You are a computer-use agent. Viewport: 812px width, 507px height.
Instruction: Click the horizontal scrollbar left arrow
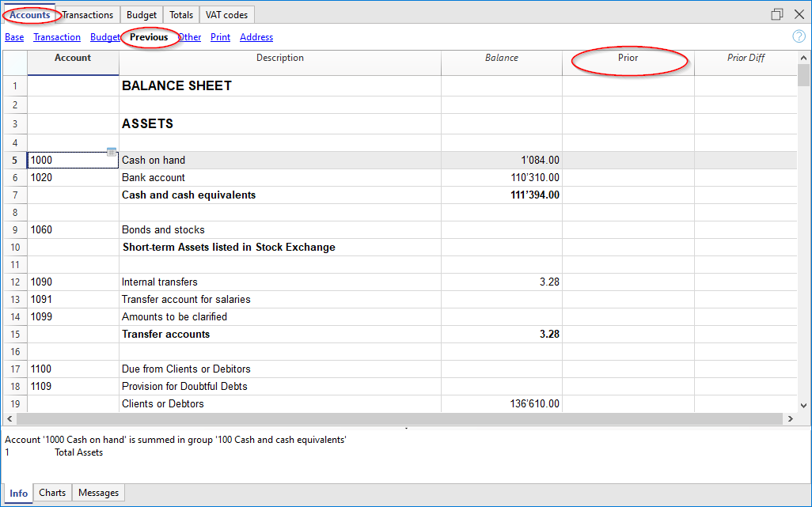tap(9, 418)
